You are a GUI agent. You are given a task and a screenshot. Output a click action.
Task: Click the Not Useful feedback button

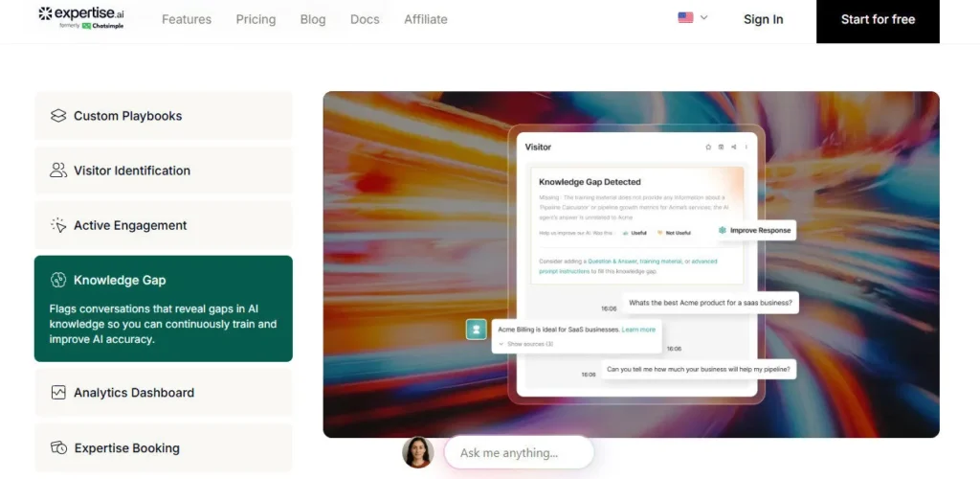pos(674,233)
